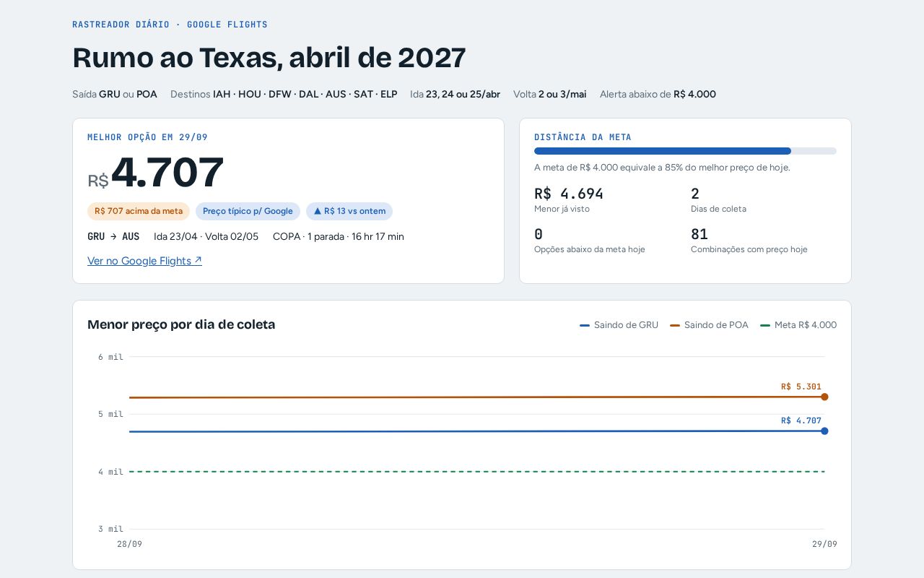Open the 'Ver no Google Flights' link
The image size is (924, 578).
pos(144,261)
